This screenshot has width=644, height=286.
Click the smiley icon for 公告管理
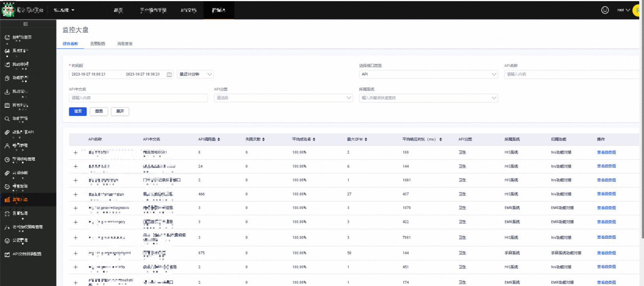(x=7, y=241)
